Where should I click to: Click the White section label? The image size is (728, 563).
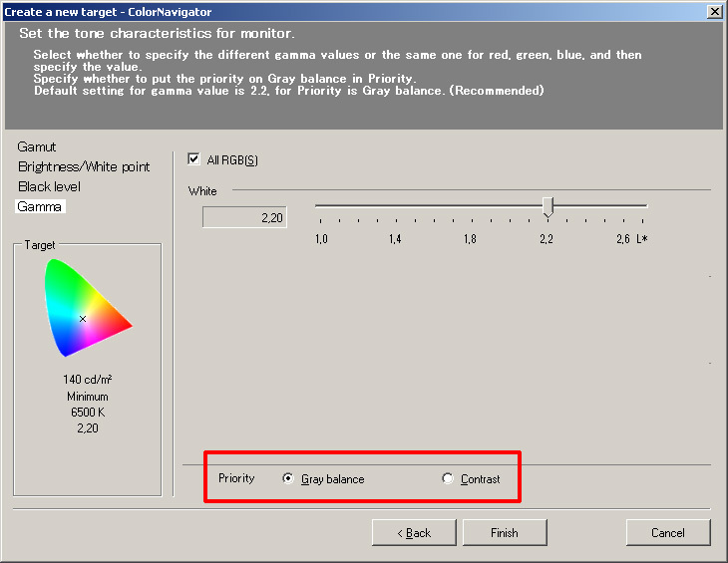point(202,191)
